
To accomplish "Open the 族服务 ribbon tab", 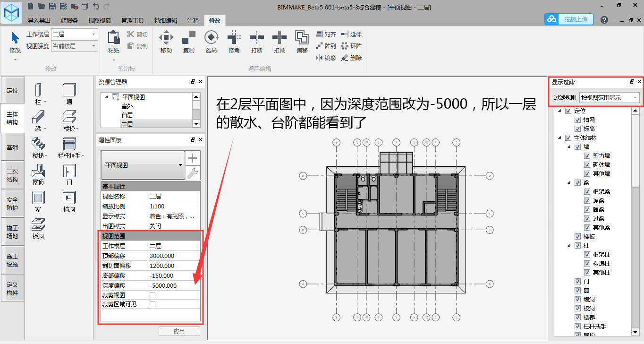I will (x=69, y=21).
